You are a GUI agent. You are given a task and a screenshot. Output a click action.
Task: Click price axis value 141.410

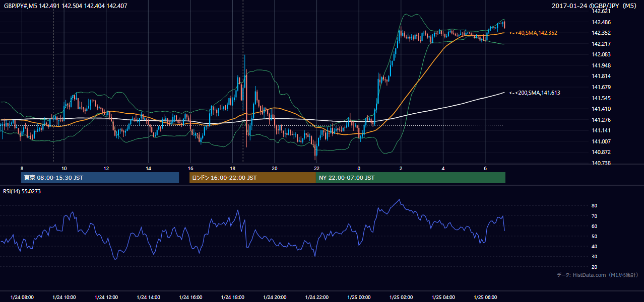click(x=602, y=109)
